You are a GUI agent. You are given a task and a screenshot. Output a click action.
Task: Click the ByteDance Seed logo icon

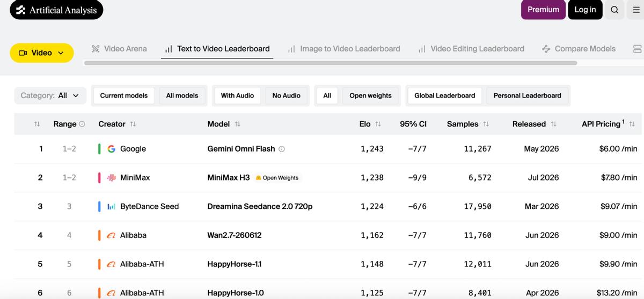[x=112, y=206]
